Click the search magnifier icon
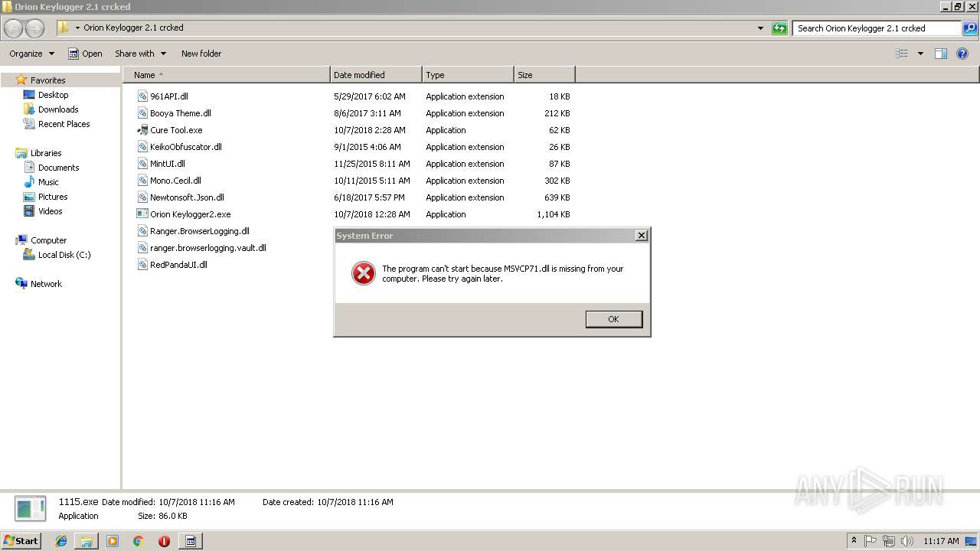This screenshot has height=551, width=980. click(970, 28)
